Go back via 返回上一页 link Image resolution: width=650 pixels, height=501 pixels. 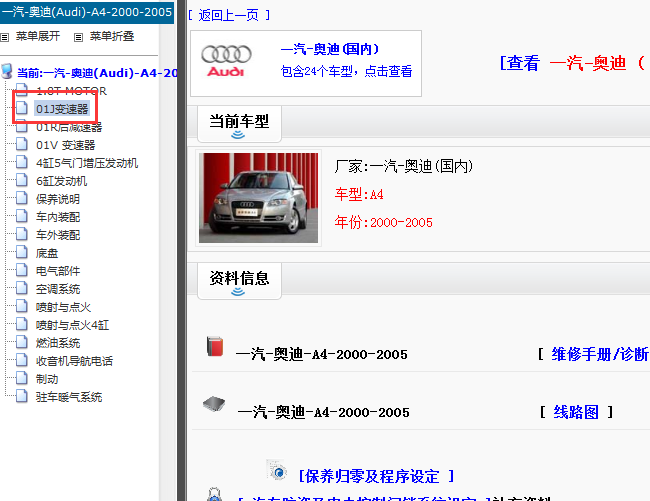(x=228, y=15)
